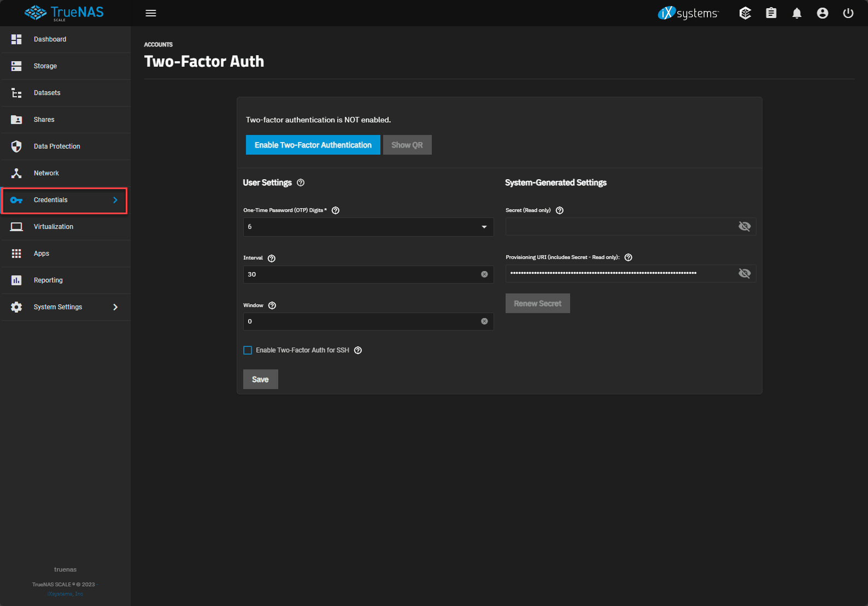Click the Network icon in sidebar
Viewport: 868px width, 606px height.
point(16,173)
